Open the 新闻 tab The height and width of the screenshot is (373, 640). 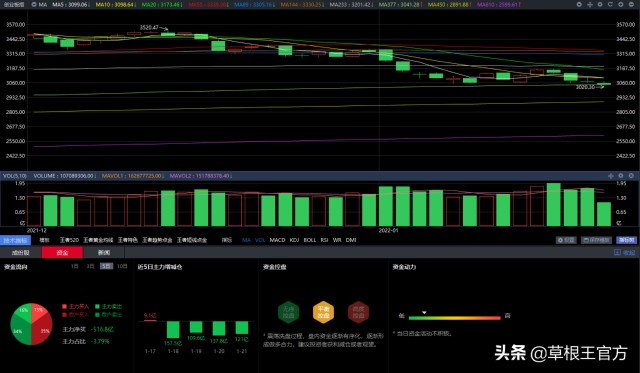click(x=104, y=253)
